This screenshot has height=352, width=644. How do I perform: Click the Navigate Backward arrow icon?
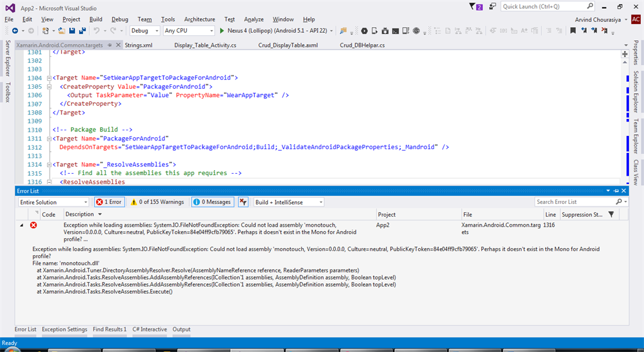pos(15,31)
